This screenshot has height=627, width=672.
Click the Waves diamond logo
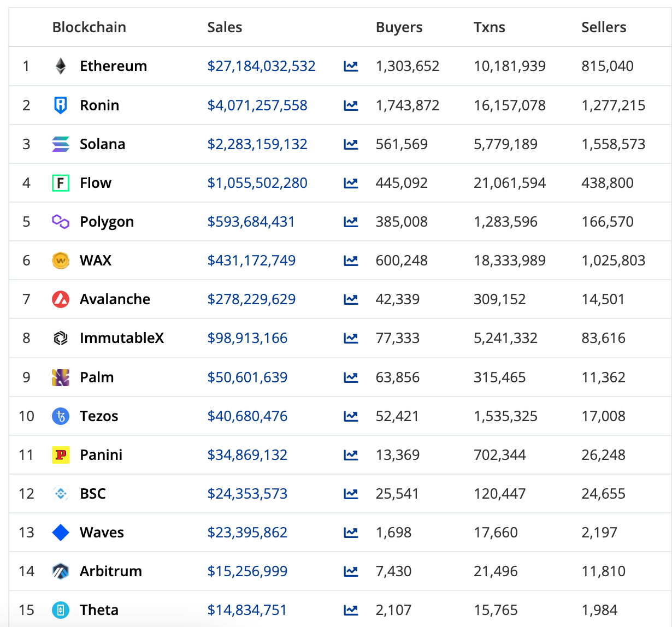(x=61, y=533)
